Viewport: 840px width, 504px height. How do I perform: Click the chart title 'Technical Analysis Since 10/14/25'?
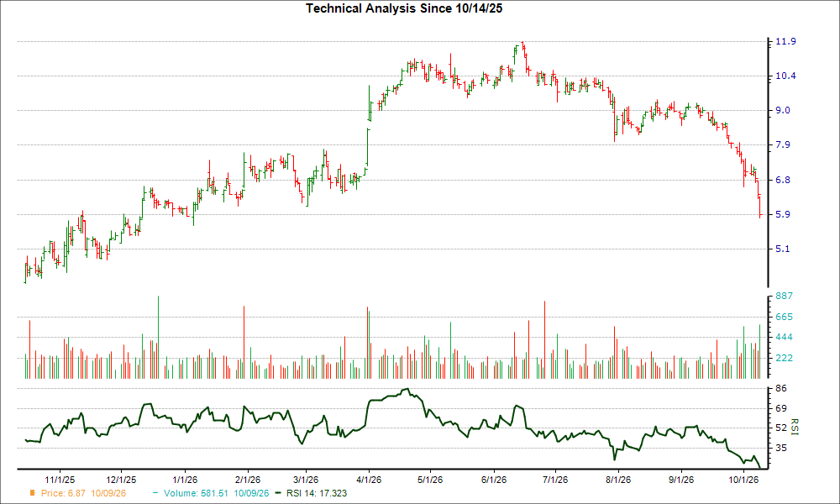click(404, 8)
